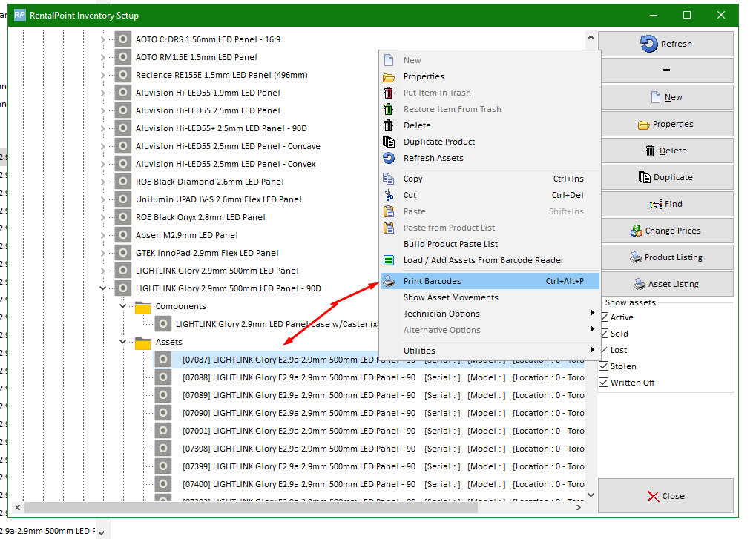Expand the ROE Black Diamond 2.6mm node
This screenshot has width=756, height=539.
(x=102, y=182)
